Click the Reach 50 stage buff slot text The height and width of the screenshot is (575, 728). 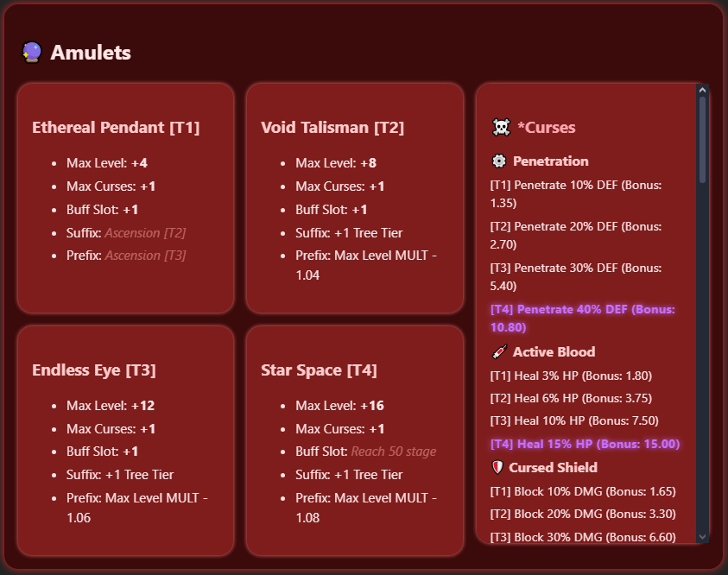point(394,451)
